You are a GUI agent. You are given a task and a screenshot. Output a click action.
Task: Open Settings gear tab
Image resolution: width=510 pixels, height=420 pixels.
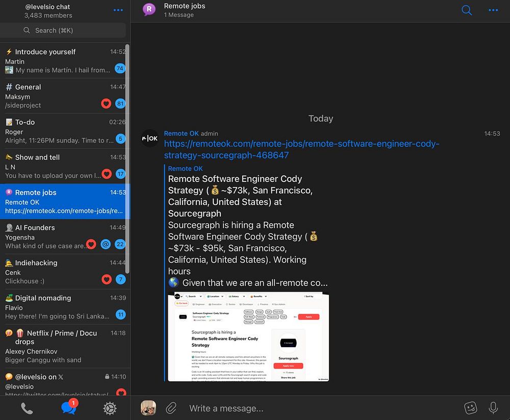[110, 408]
